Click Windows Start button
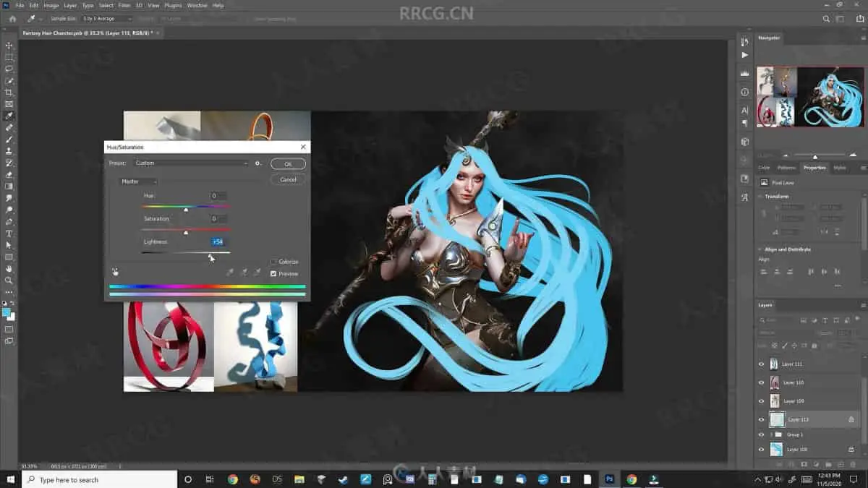The height and width of the screenshot is (488, 868). 9,479
